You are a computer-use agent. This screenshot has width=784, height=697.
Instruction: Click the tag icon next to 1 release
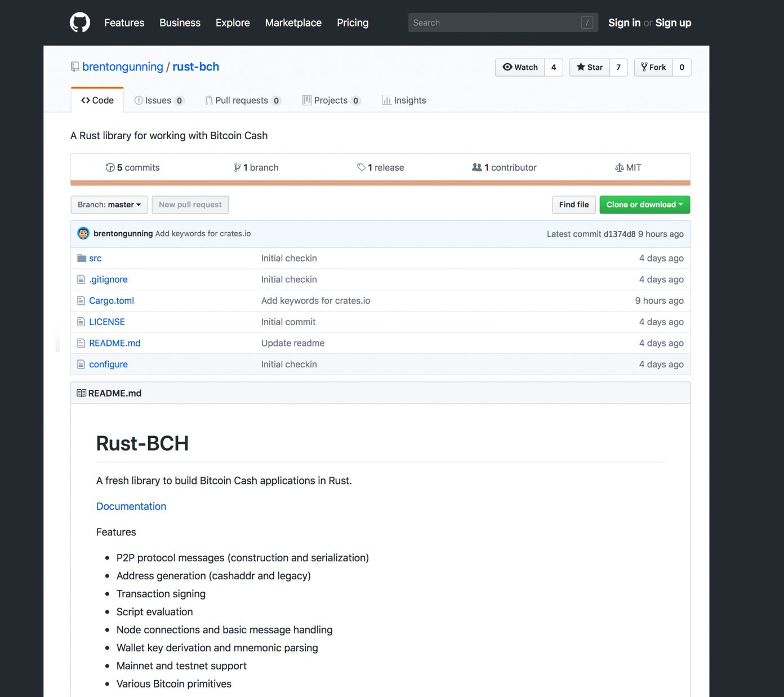coord(361,167)
